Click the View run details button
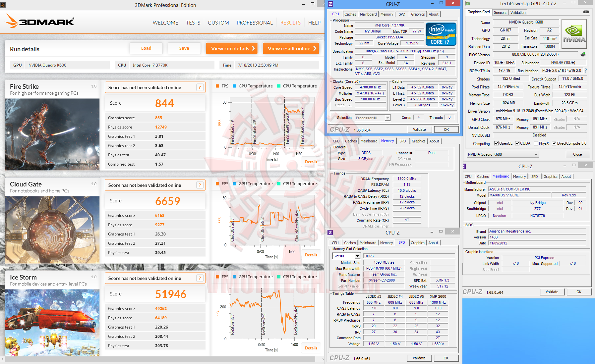The height and width of the screenshot is (364, 595). click(x=232, y=48)
